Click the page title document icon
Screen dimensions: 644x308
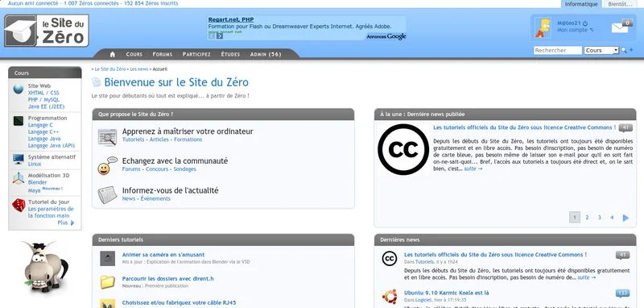click(x=96, y=82)
